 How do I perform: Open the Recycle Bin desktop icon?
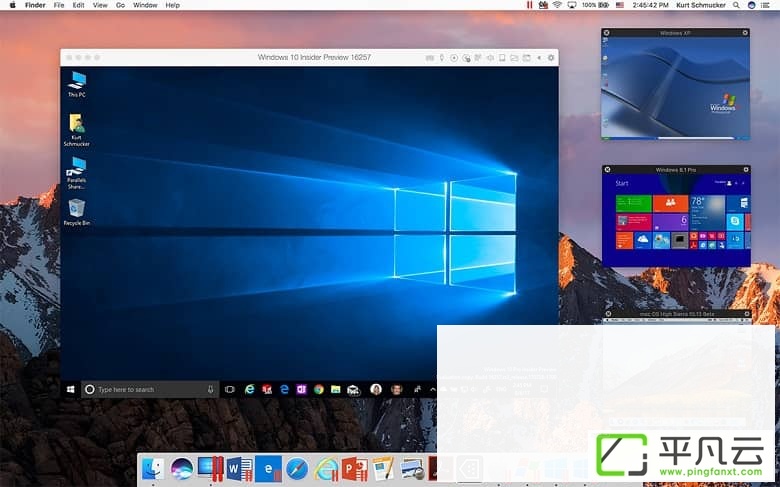pyautogui.click(x=77, y=212)
